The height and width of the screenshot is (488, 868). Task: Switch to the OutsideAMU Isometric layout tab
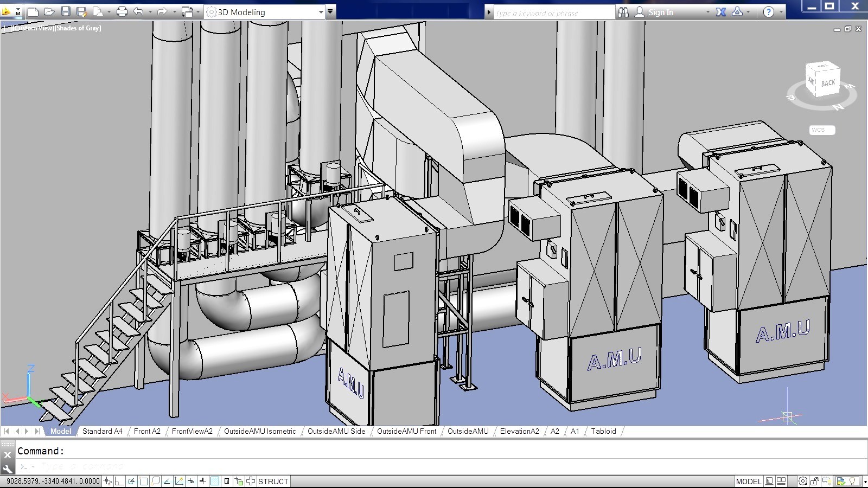[260, 432]
